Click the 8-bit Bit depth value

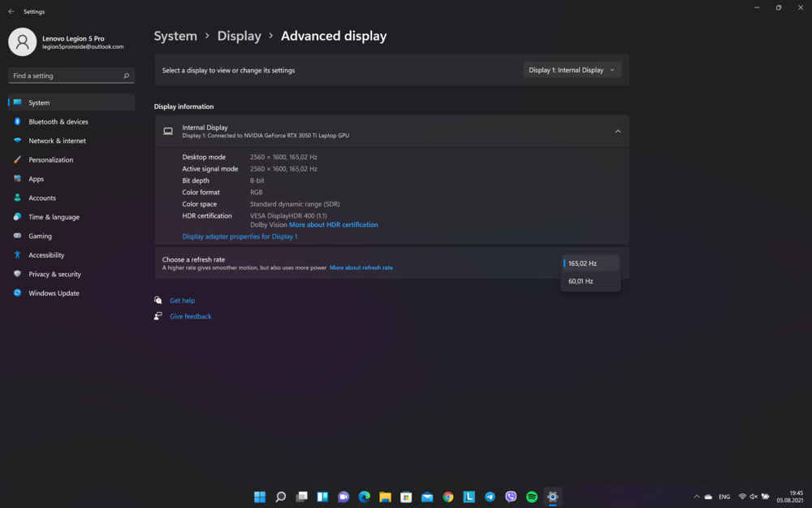257,181
